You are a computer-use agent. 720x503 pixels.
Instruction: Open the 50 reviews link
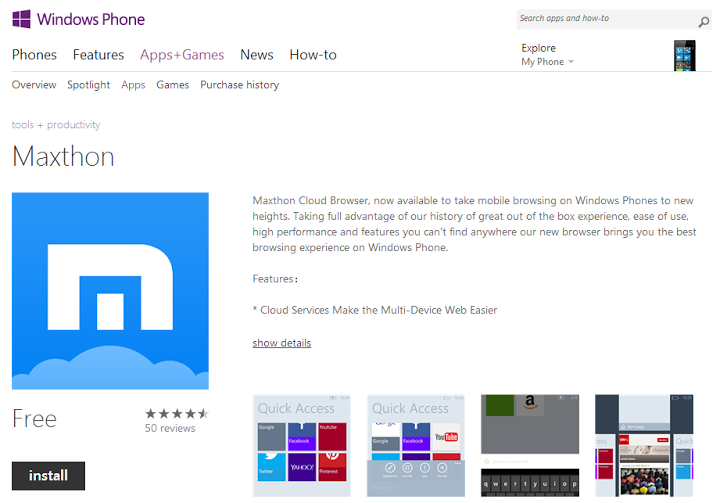pos(170,428)
